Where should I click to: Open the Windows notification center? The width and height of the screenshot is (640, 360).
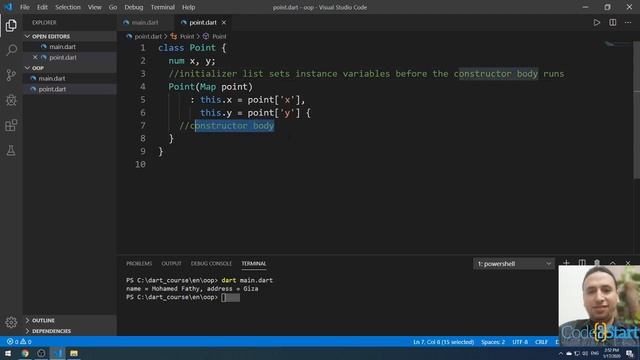coord(630,353)
